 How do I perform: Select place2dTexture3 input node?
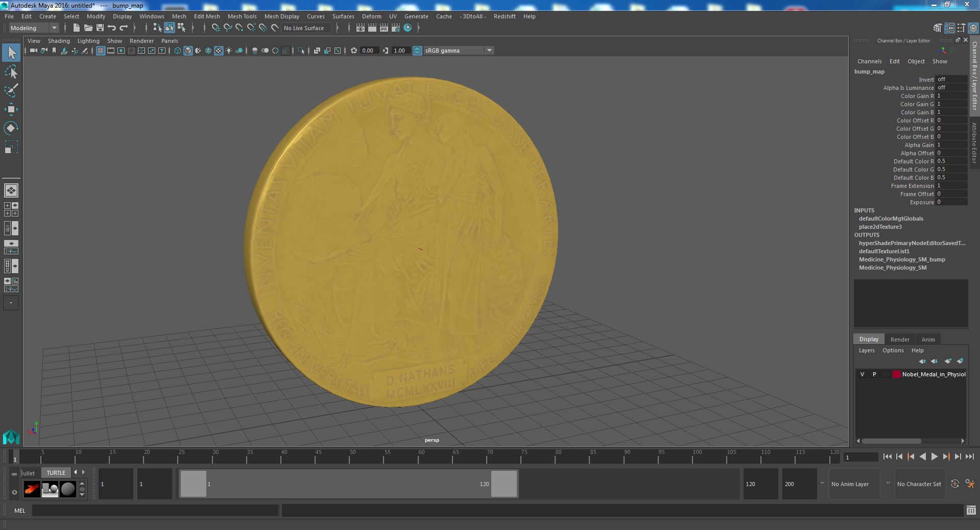[880, 227]
